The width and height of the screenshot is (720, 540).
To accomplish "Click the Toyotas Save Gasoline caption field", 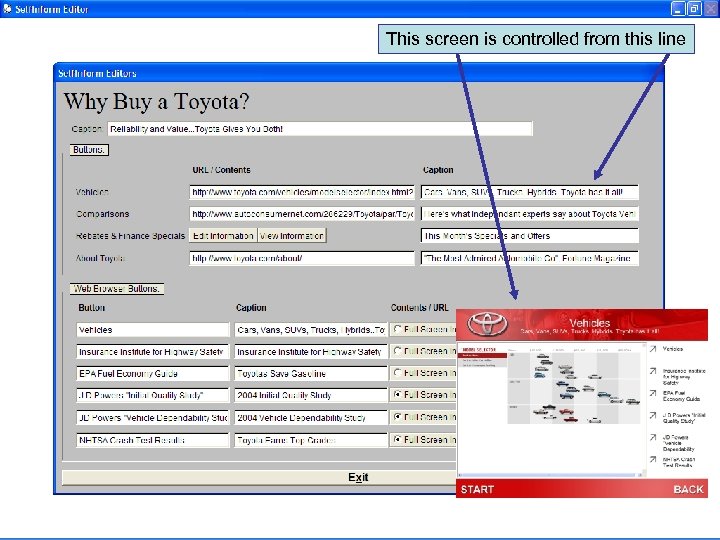I will pos(310,373).
